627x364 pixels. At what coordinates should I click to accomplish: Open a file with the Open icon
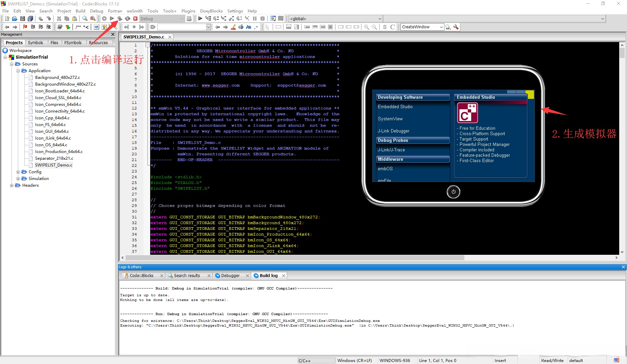15,19
